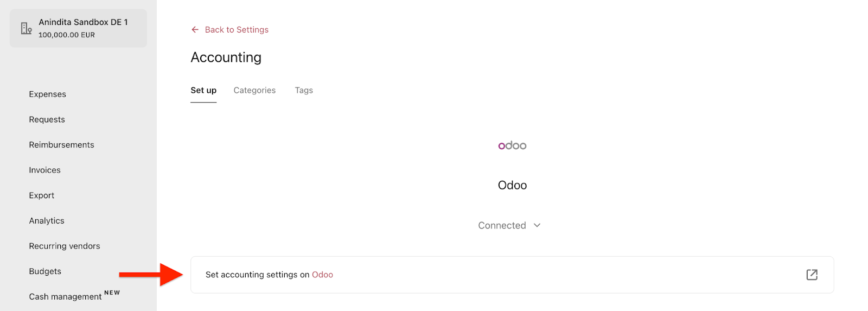Open Requests in the sidebar
Screen dimensions: 868x311
(47, 119)
